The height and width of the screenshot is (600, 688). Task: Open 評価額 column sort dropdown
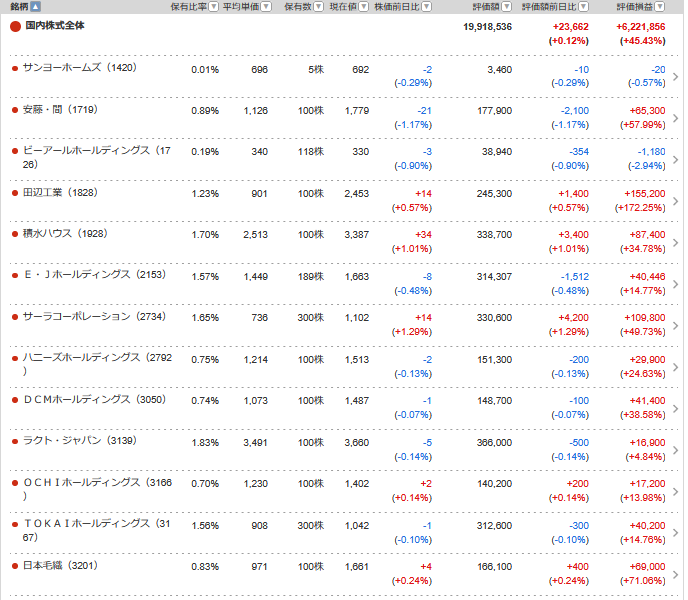pos(507,7)
